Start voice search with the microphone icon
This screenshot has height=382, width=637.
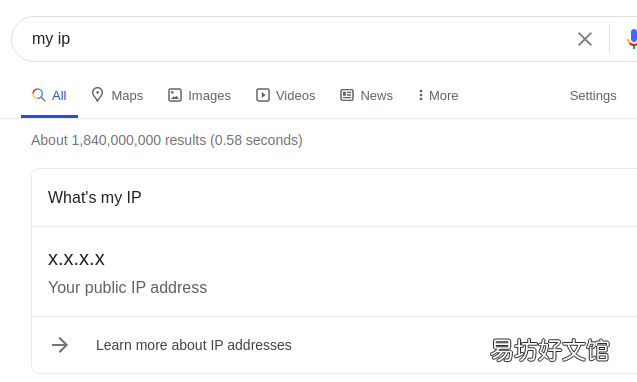(x=632, y=39)
